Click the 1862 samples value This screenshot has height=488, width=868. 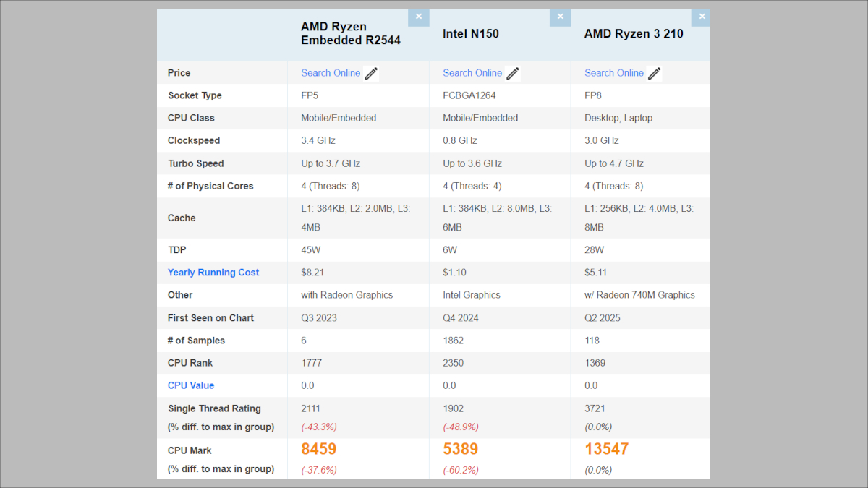pos(454,341)
